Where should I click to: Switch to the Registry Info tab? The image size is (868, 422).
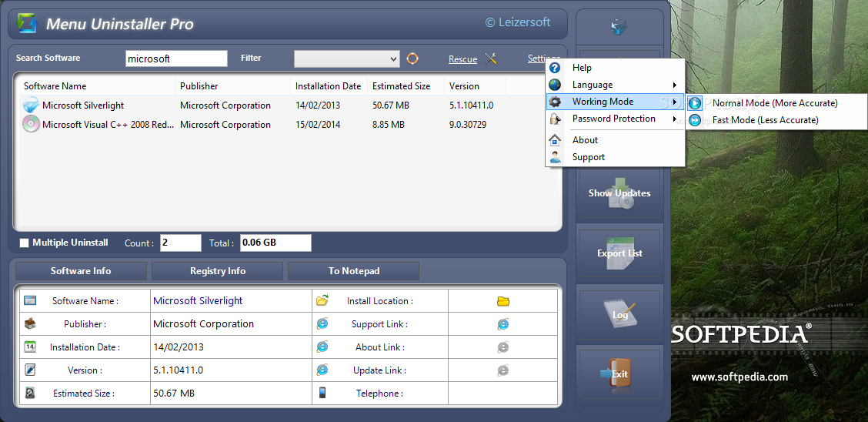[x=218, y=271]
